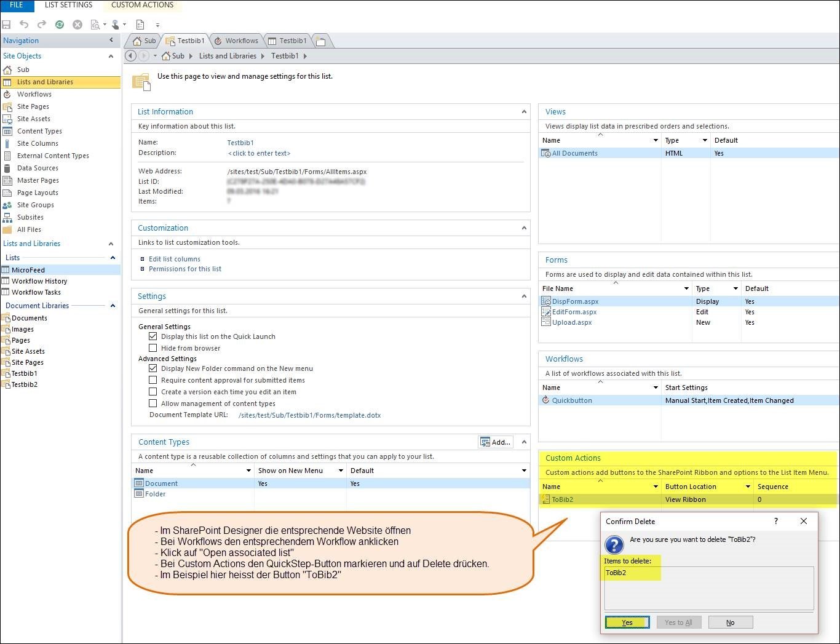This screenshot has width=840, height=644.
Task: Open the Name column dropdown in Views
Action: (656, 140)
